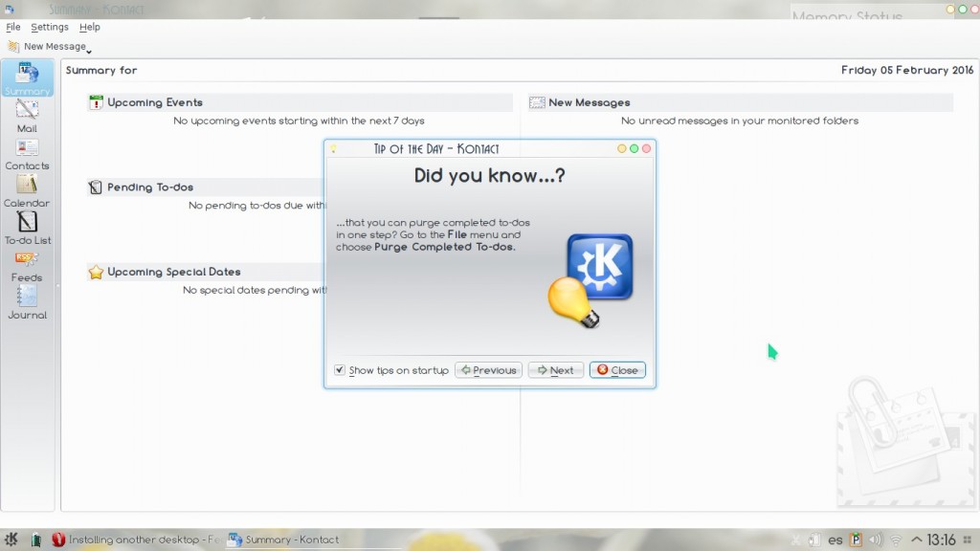Select the Journal sidebar icon
Screen dimensions: 980x551
(x=27, y=302)
